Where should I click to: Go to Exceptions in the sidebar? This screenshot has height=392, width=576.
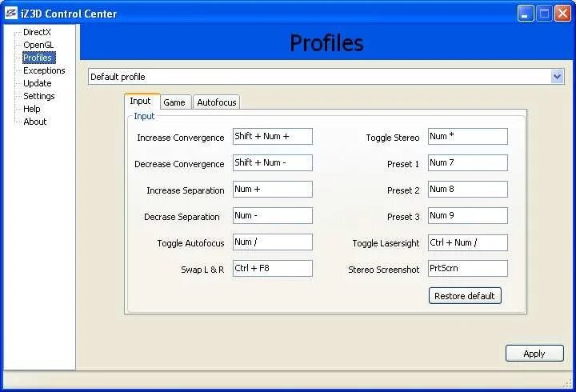click(x=44, y=70)
